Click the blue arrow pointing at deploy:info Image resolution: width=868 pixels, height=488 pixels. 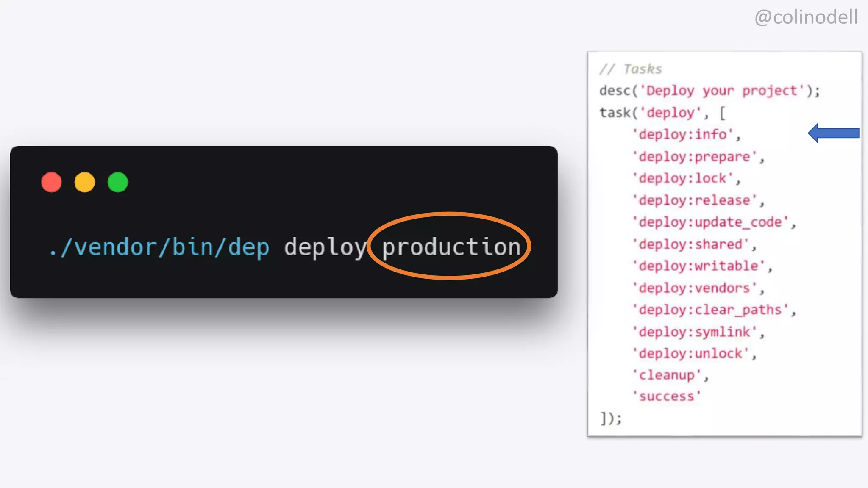pos(833,133)
